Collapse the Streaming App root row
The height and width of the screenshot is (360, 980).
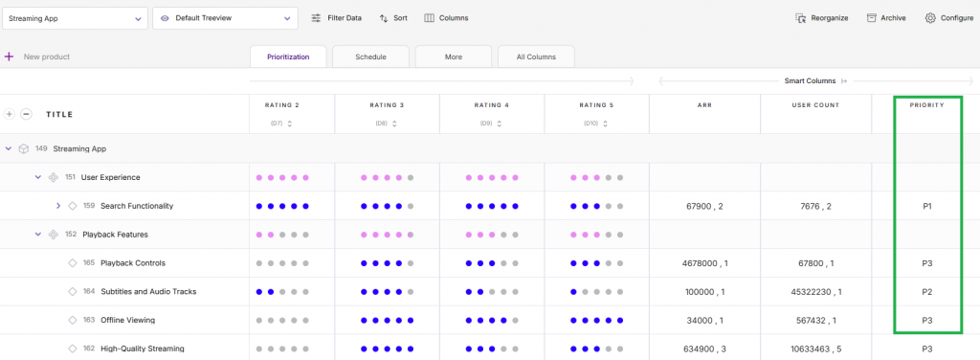coord(8,148)
